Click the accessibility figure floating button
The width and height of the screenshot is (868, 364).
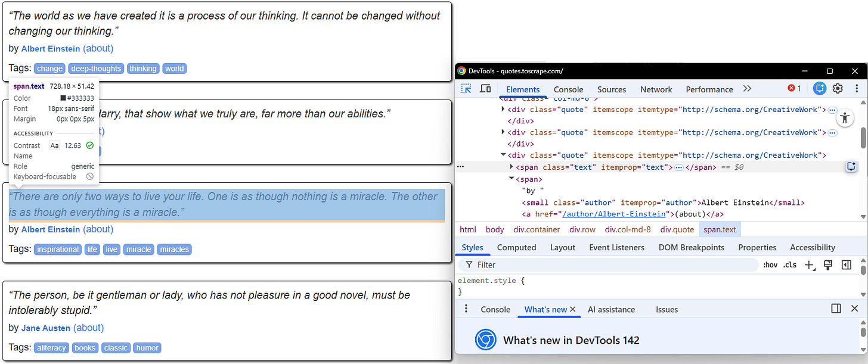pyautogui.click(x=845, y=117)
